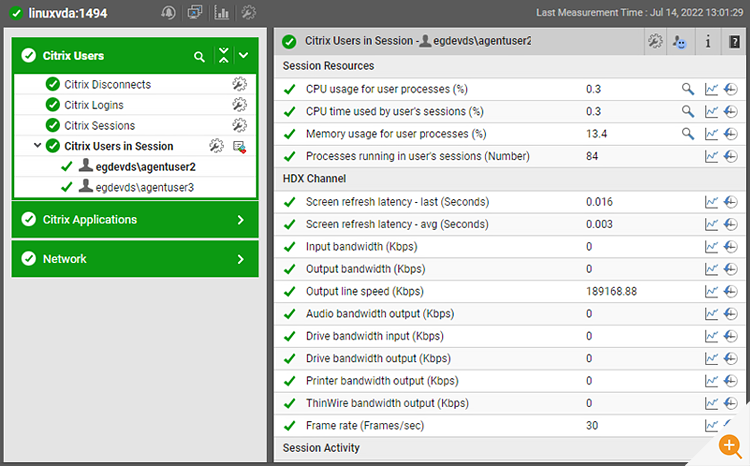Open the configuration wrench icon in header
The width and height of the screenshot is (750, 466).
(x=248, y=12)
